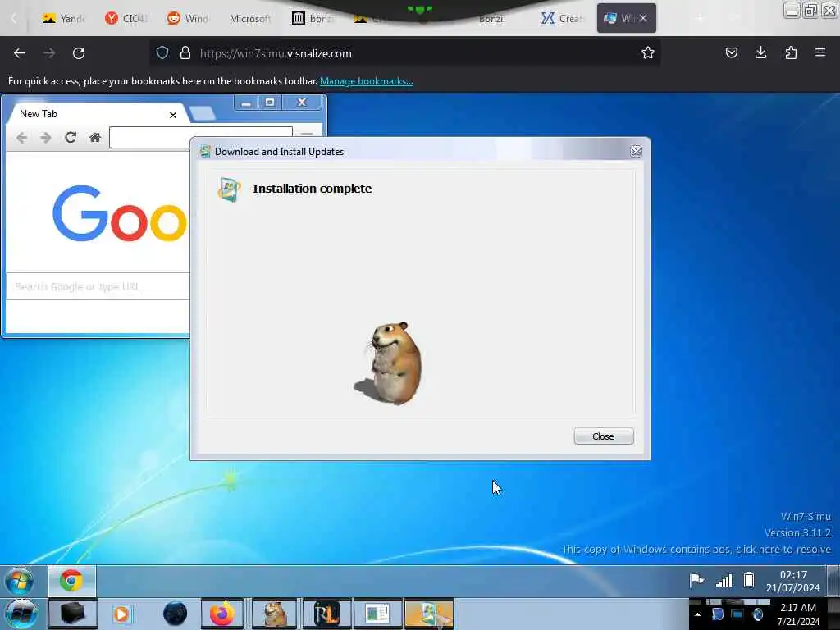Open the media player icon on host taskbar
Screen dimensions: 840x630
[121, 614]
